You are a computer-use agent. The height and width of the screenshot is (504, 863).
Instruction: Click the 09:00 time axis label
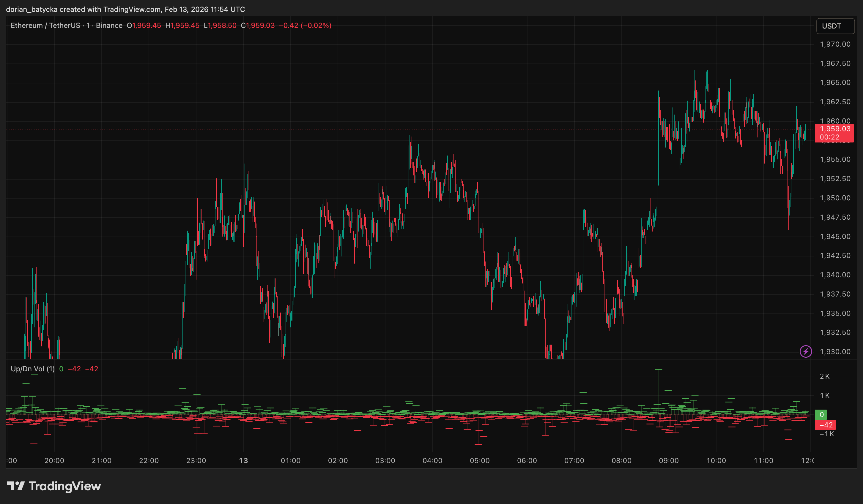tap(668, 461)
